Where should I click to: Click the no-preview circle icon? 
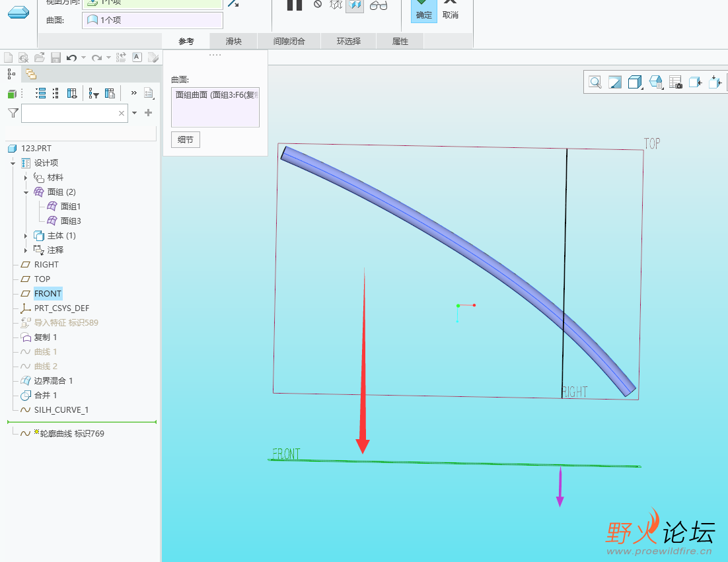tap(318, 4)
